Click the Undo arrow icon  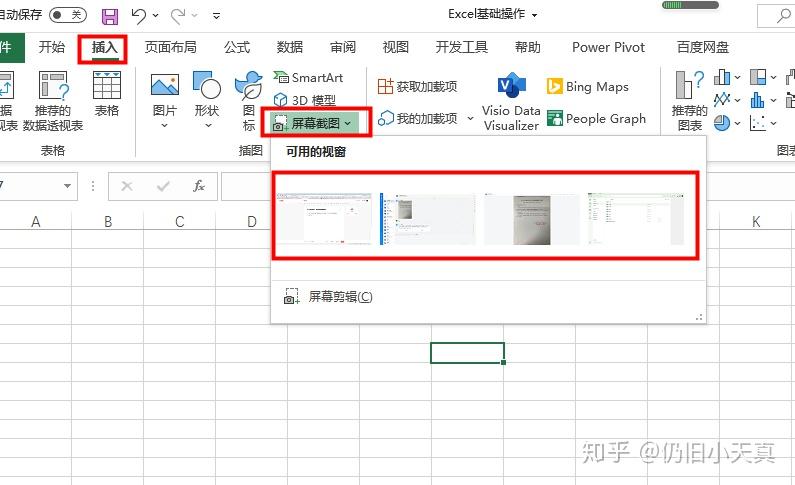pos(138,16)
